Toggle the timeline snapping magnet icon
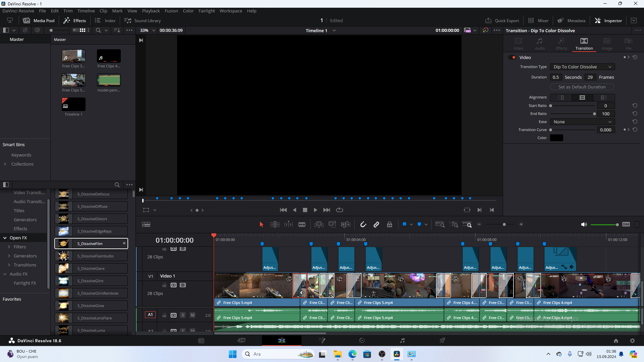644x362 pixels. [x=363, y=225]
